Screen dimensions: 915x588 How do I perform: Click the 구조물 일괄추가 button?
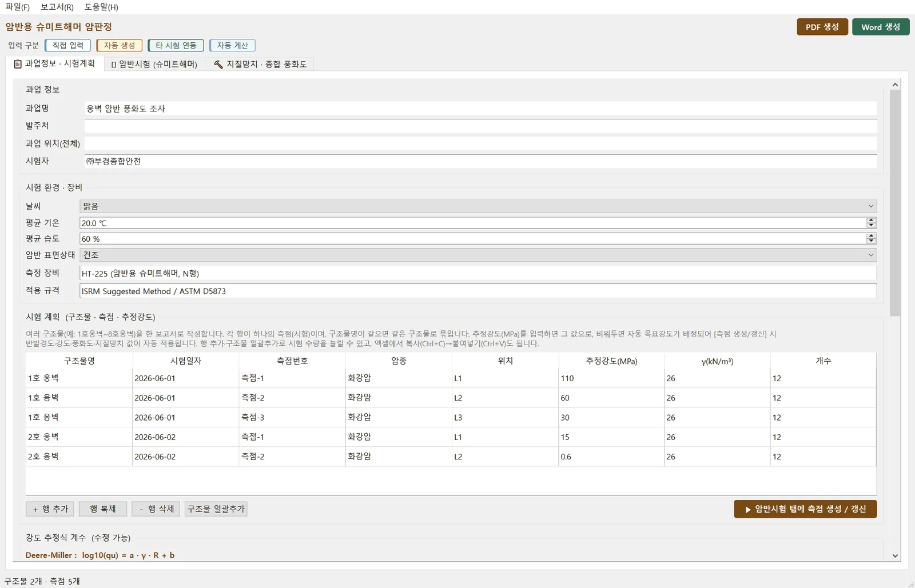(216, 509)
